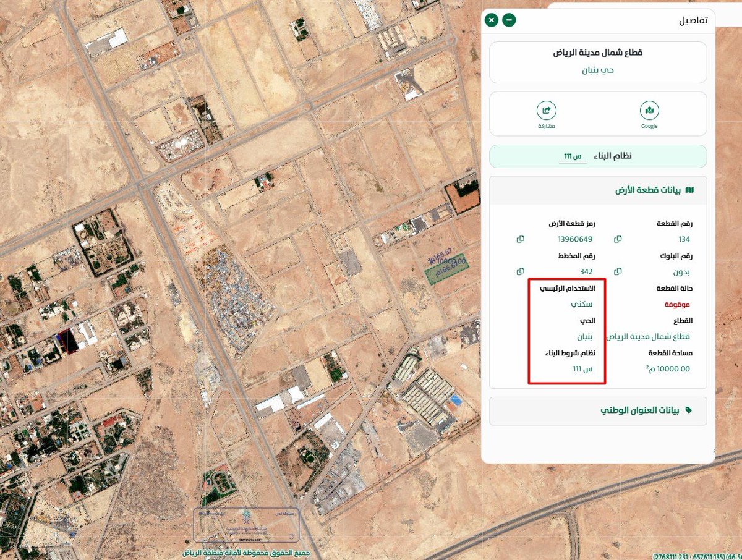Copy parcel number 134

click(618, 239)
